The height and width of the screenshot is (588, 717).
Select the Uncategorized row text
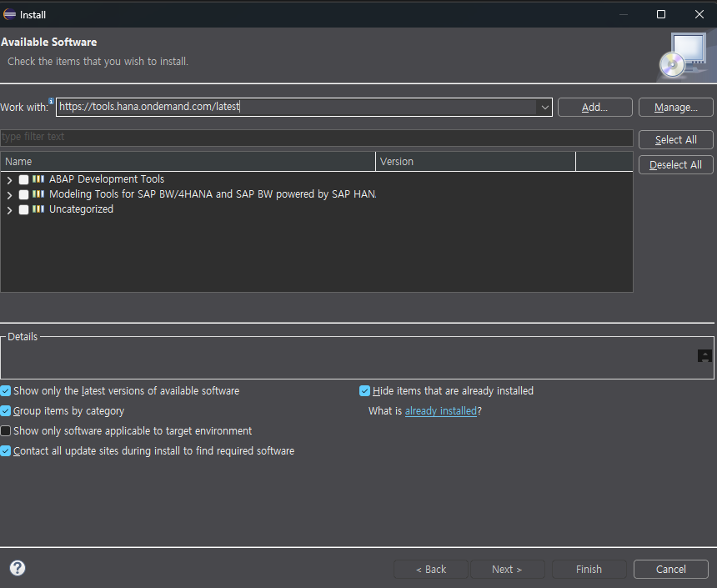[82, 209]
